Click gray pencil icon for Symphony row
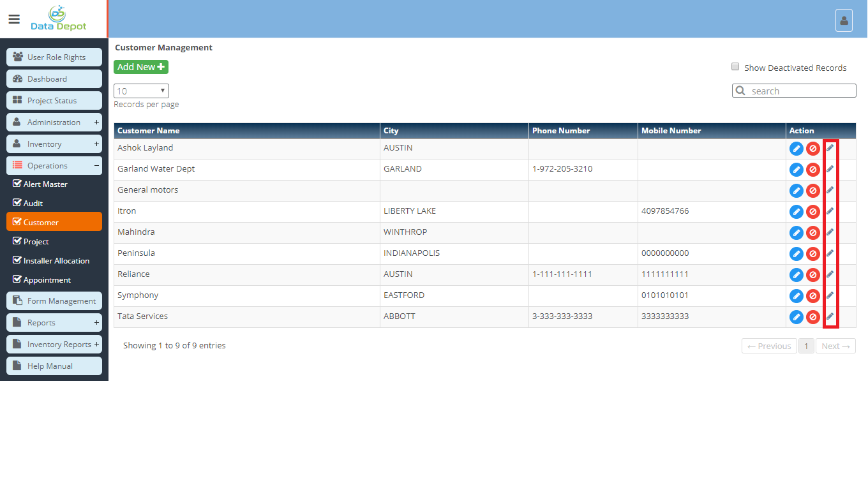The height and width of the screenshot is (490, 868). tap(830, 295)
